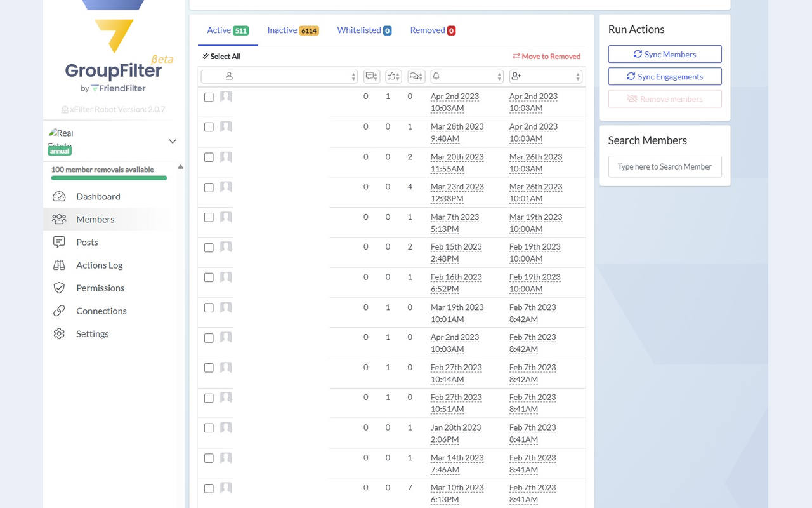Click the Posts speech-bubble icon
Viewport: 812px width, 508px height.
click(x=59, y=242)
